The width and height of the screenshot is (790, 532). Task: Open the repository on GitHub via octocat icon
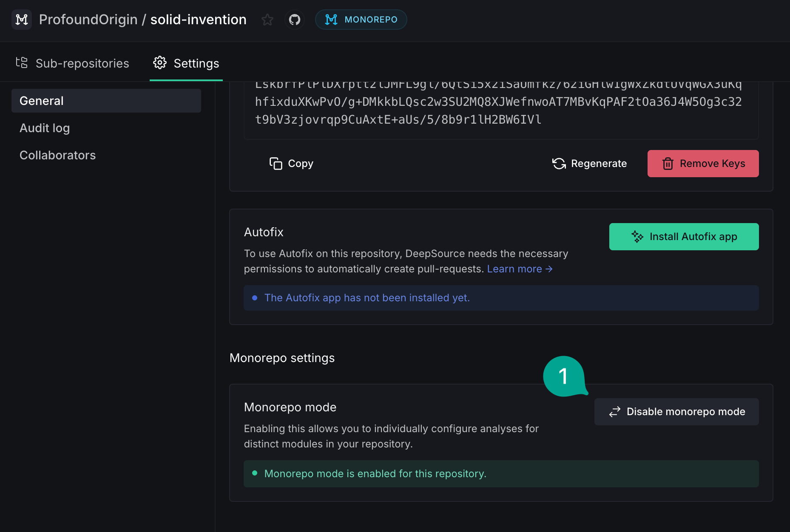pos(295,20)
